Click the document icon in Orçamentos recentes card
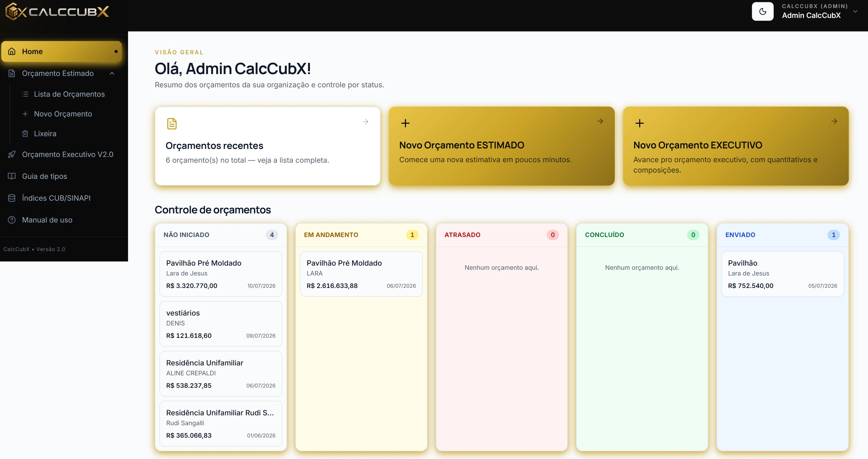 pos(172,123)
